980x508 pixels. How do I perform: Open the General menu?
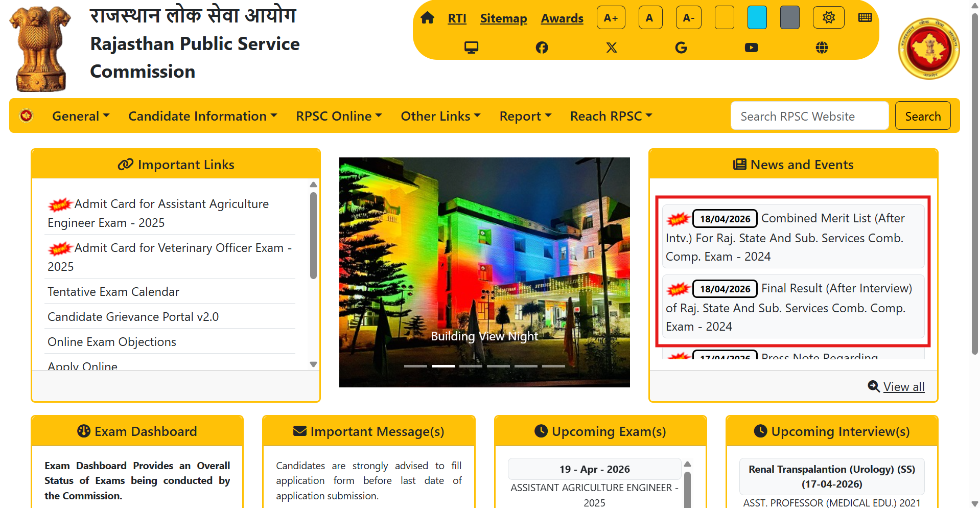point(81,116)
